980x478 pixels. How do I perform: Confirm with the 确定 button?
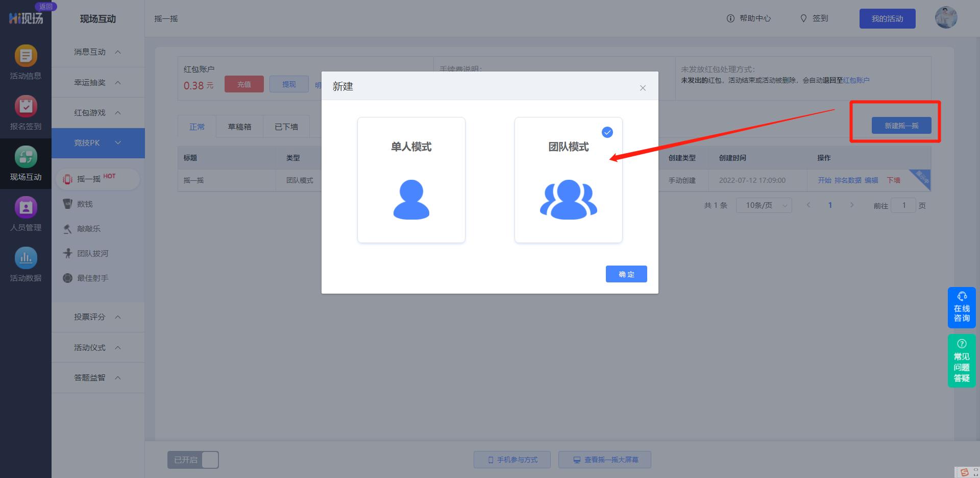[x=626, y=274]
